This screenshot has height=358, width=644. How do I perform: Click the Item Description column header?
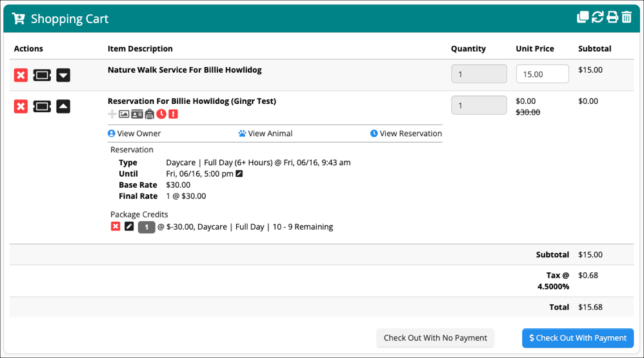click(140, 48)
